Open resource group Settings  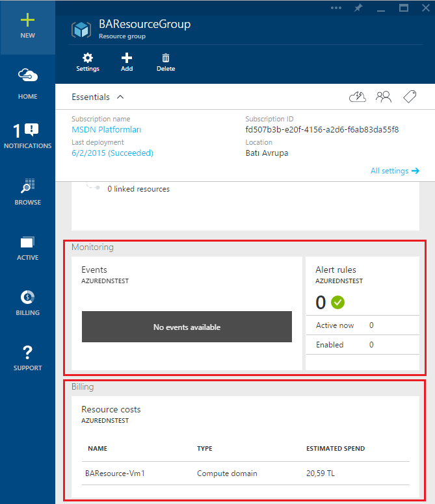pos(88,63)
